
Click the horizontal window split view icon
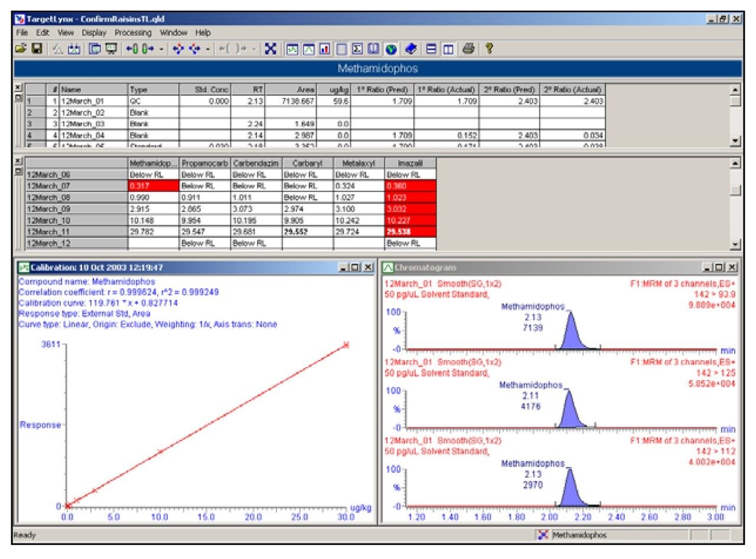click(431, 49)
